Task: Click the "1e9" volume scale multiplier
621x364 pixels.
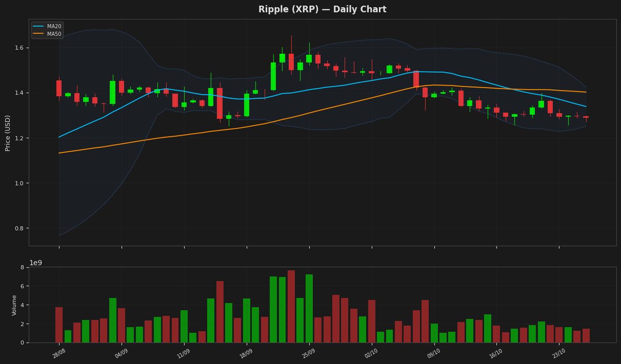Action: (36, 263)
